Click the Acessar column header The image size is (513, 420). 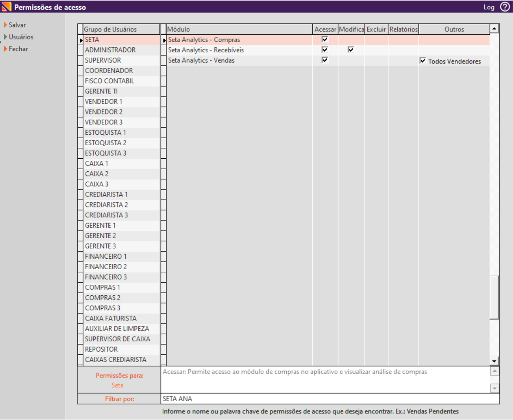pos(325,30)
